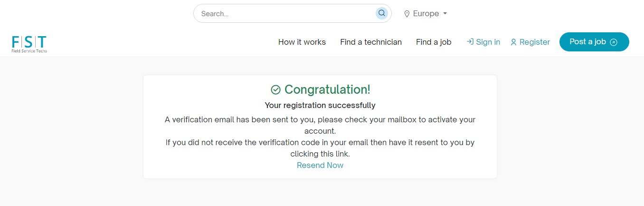
Task: Click the location pin icon
Action: click(x=407, y=14)
